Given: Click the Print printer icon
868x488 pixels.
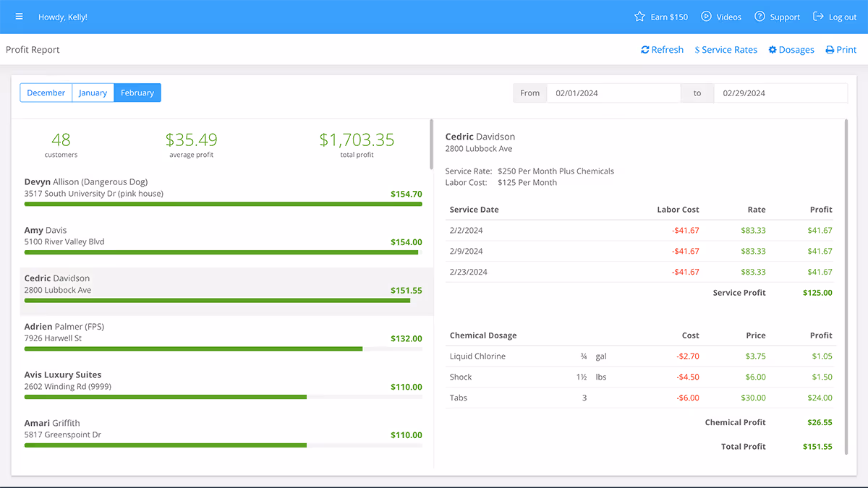Looking at the screenshot, I should [830, 50].
